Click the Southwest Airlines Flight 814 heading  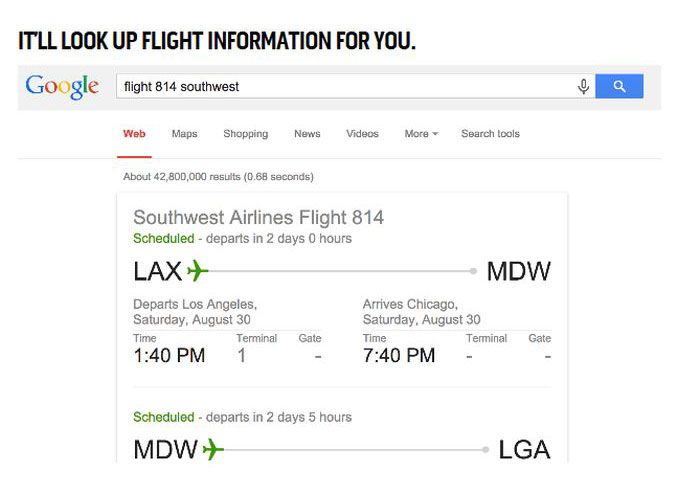[258, 218]
